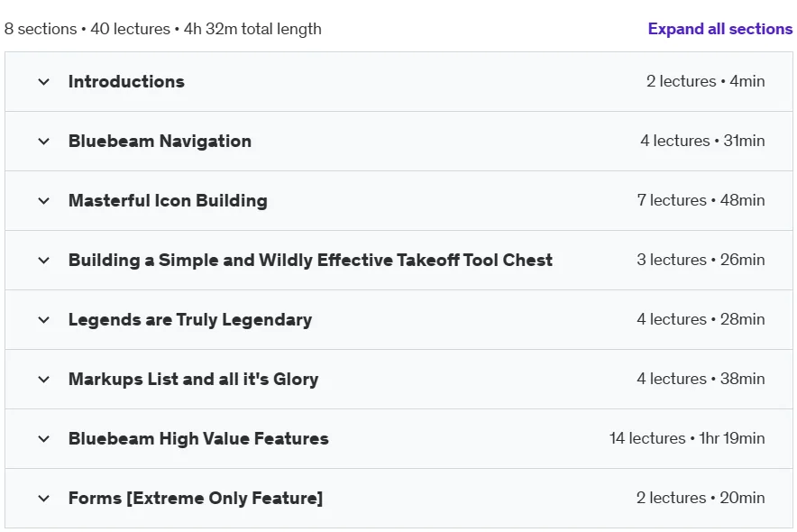The height and width of the screenshot is (532, 797).
Task: Select Masterful Icon Building heading
Action: (x=168, y=200)
